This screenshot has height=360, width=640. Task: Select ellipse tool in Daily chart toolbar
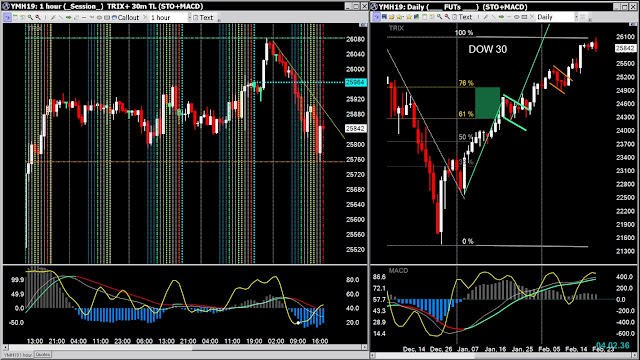[516, 17]
